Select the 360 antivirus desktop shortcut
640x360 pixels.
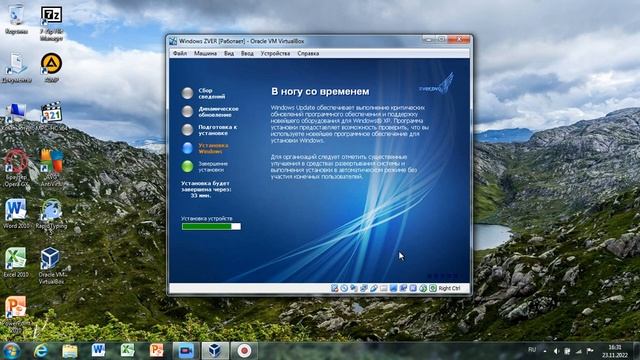click(x=51, y=168)
